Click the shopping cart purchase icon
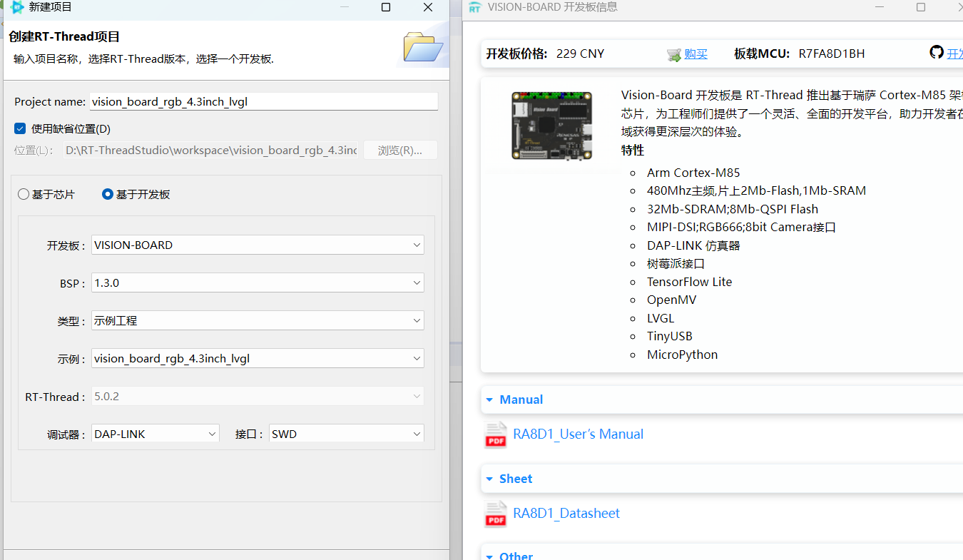This screenshot has height=560, width=963. point(673,55)
